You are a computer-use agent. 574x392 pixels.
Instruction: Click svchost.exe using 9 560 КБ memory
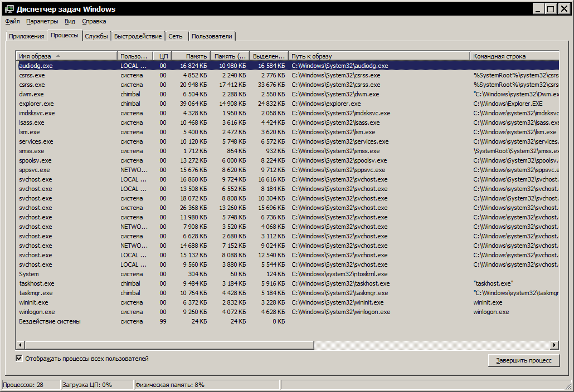[x=288, y=264]
